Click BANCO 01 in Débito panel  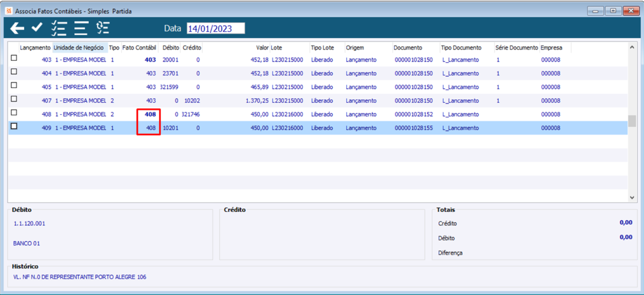[26, 243]
